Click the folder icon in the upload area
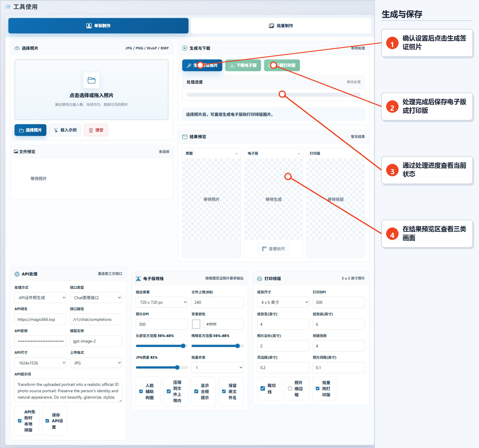Image resolution: width=479 pixels, height=448 pixels. point(91,80)
